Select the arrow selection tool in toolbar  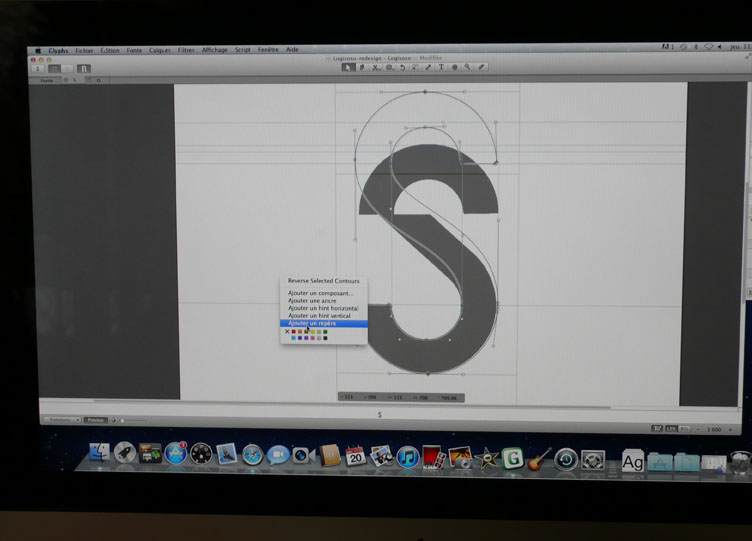349,67
